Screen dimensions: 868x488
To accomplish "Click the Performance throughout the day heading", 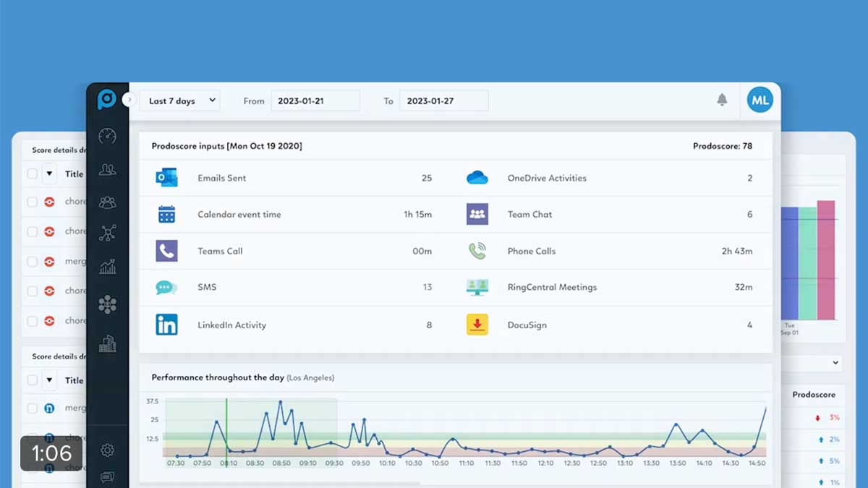I will (x=217, y=377).
